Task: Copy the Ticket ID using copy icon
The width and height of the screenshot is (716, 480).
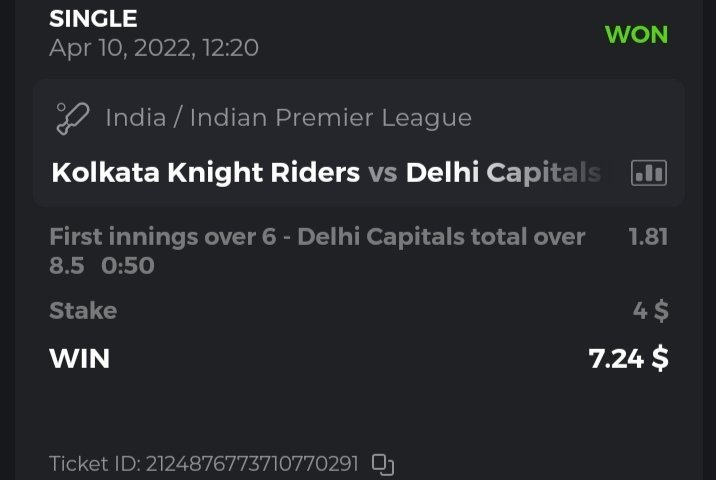Action: click(383, 464)
